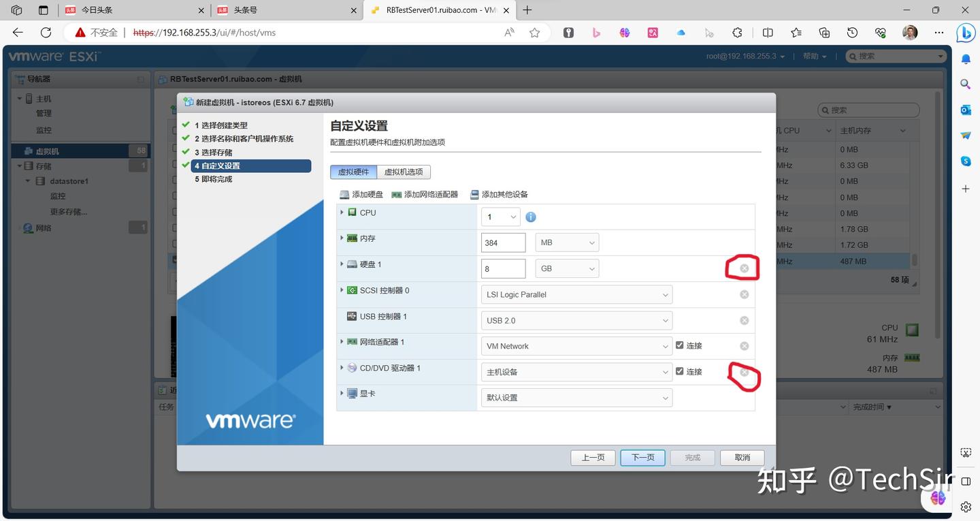Open Edge split screen icon
980x521 pixels.
(x=768, y=33)
